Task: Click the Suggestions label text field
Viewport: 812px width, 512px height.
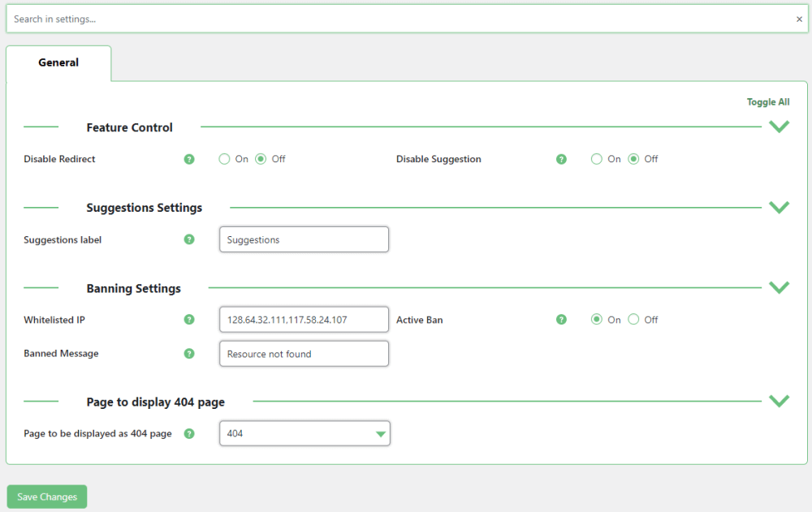Action: (304, 239)
